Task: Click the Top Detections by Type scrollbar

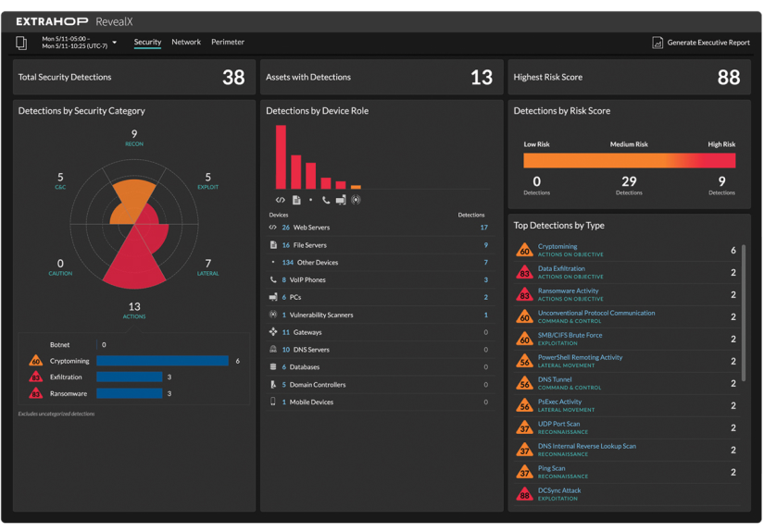Action: coord(744,313)
